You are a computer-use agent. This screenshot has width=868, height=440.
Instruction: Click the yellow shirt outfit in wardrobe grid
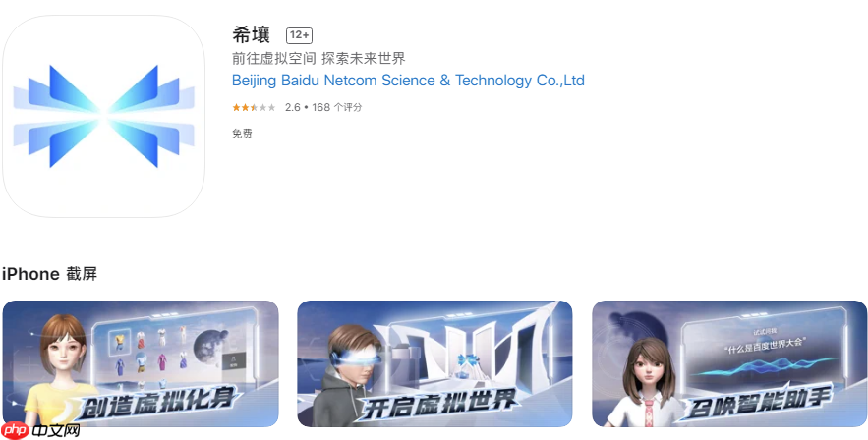pos(119,341)
